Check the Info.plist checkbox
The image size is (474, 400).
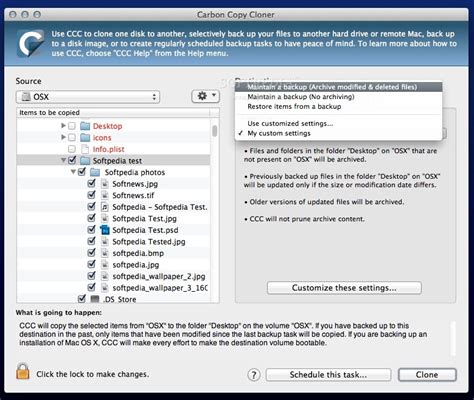pos(72,149)
